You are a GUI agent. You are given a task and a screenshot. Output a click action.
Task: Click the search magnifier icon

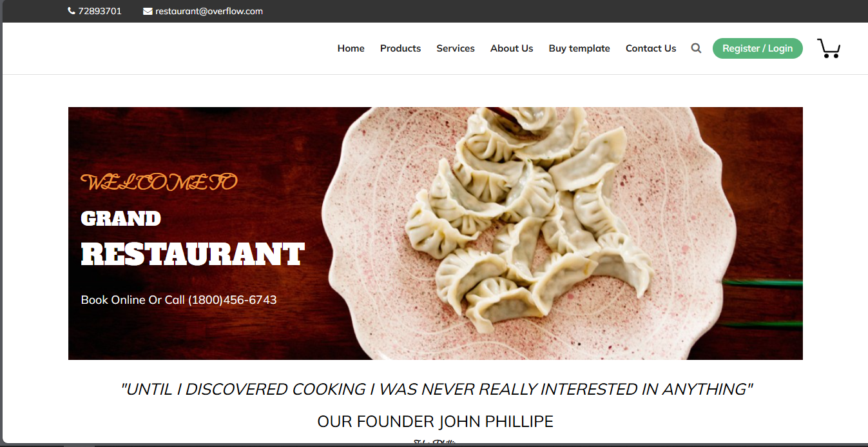pyautogui.click(x=696, y=48)
